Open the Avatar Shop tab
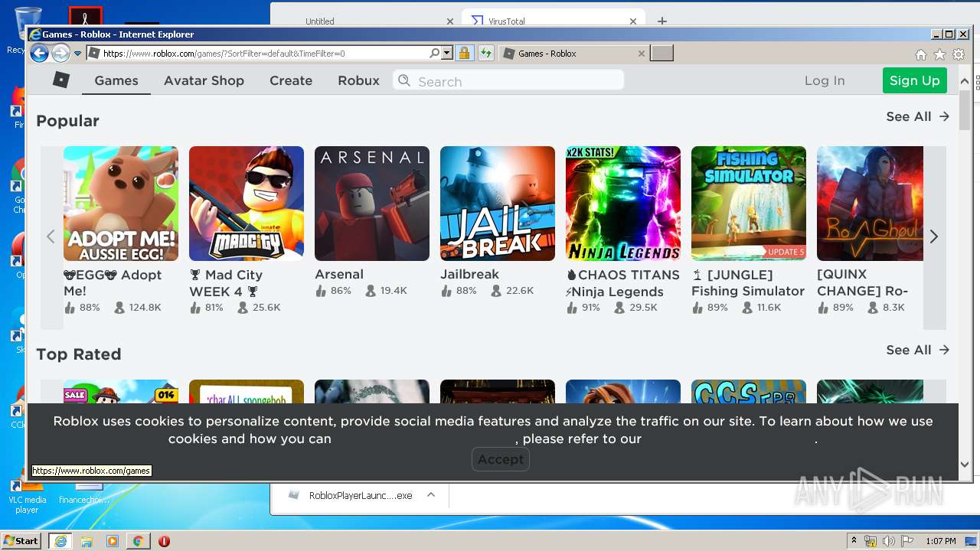980x551 pixels. pos(204,80)
